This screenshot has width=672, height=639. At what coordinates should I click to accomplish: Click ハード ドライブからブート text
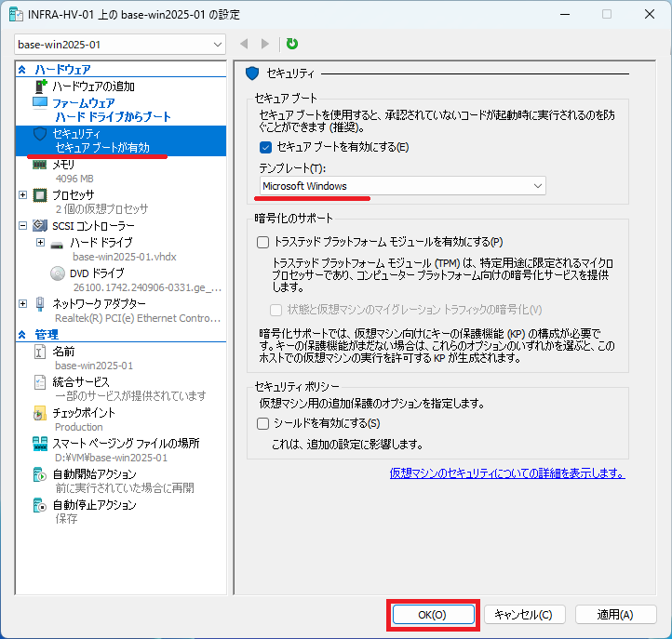pos(114,117)
